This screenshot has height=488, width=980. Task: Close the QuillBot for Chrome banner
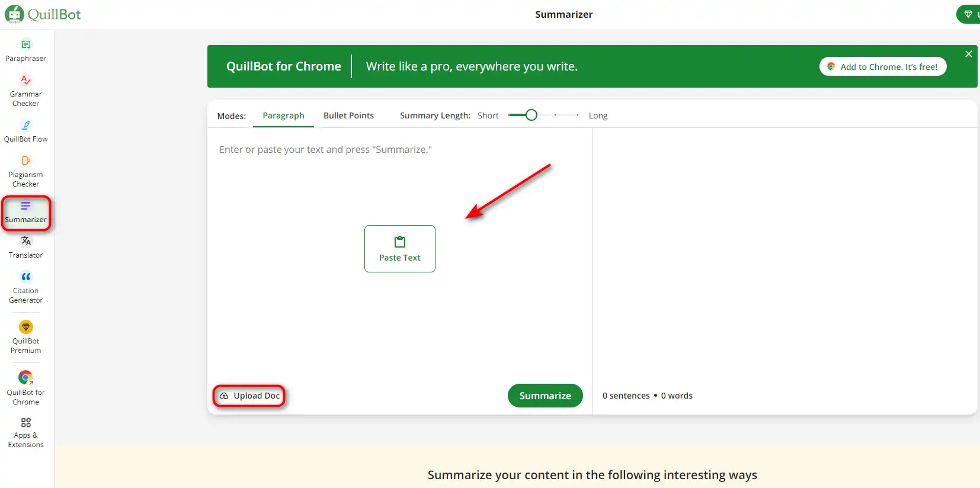pos(969,54)
